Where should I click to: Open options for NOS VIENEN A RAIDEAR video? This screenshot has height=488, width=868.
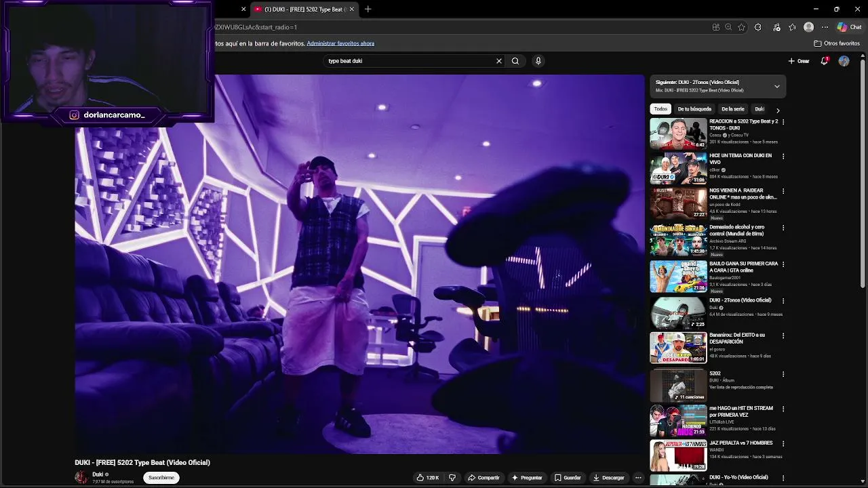[x=783, y=191]
